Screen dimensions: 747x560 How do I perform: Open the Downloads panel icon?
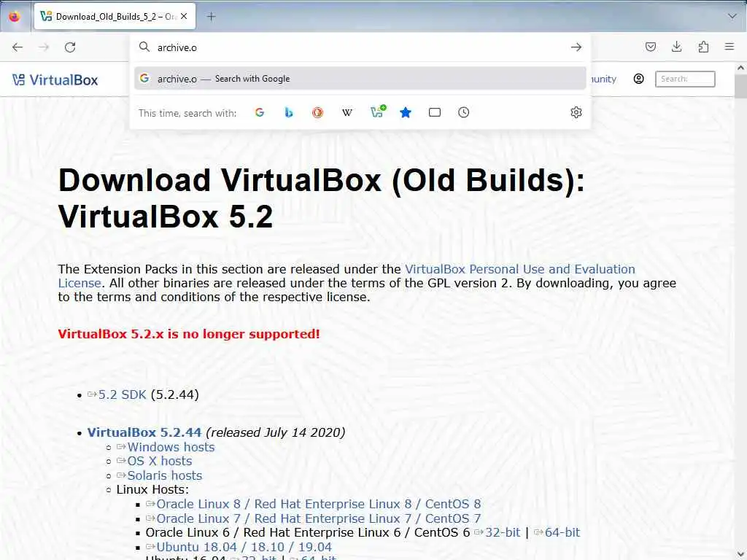[x=676, y=47]
